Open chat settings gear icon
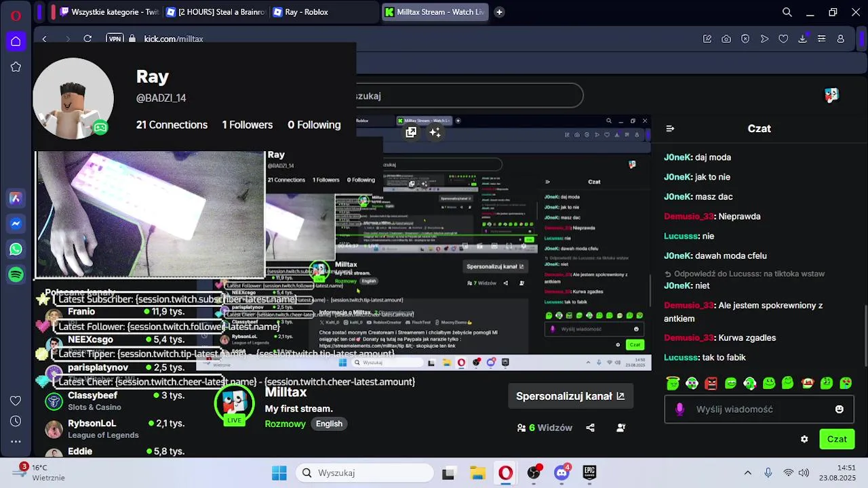Viewport: 868px width, 488px height. point(804,439)
